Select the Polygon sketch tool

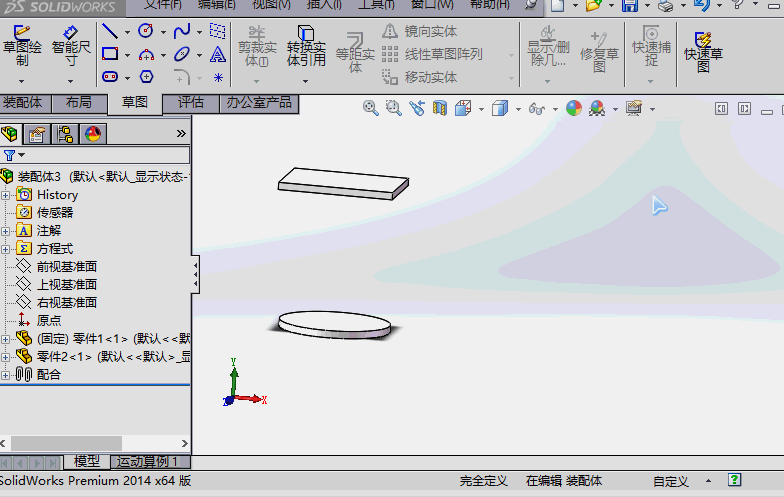(146, 76)
